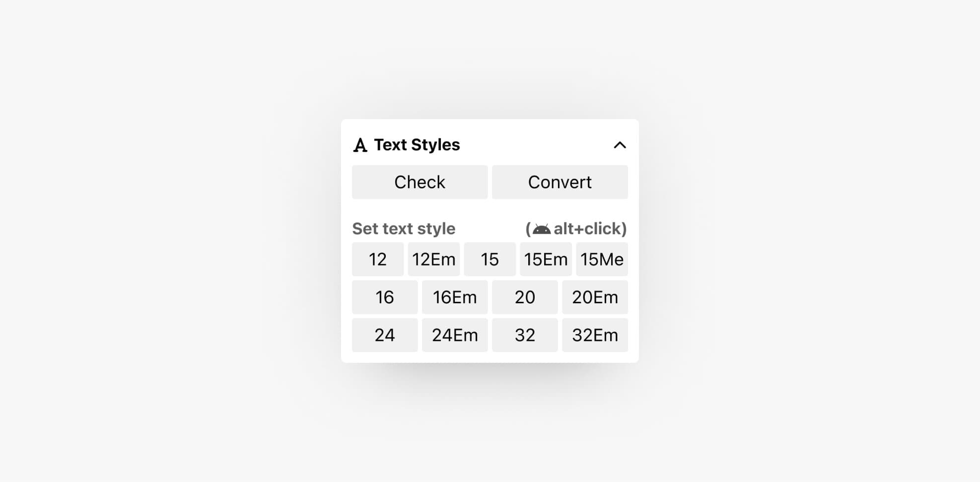Click the Set text style label

[404, 229]
